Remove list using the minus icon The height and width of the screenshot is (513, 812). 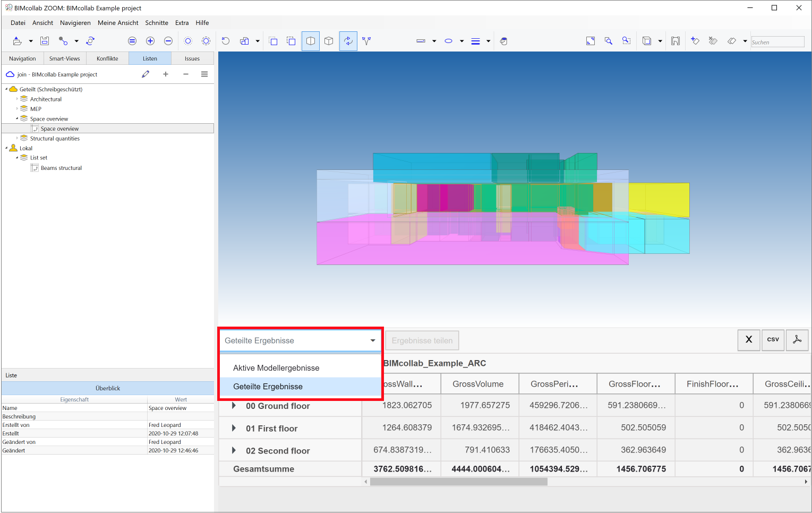[x=186, y=74]
